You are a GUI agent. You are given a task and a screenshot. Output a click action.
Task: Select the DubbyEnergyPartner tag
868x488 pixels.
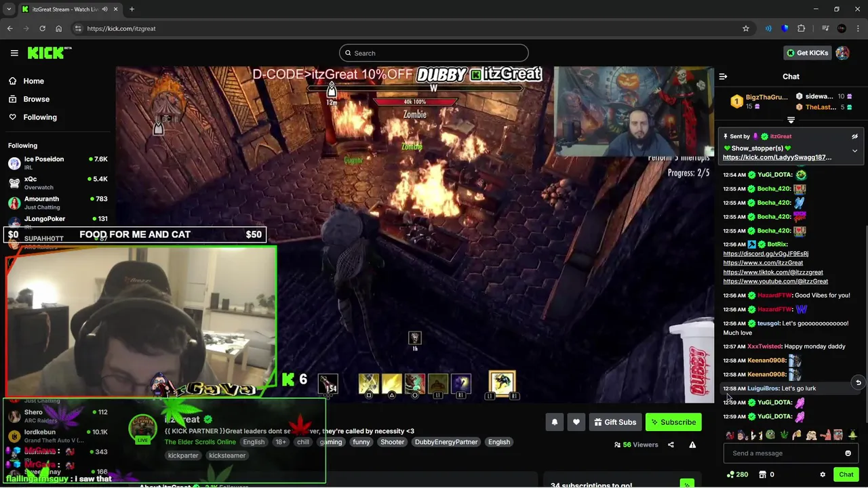[x=446, y=442]
